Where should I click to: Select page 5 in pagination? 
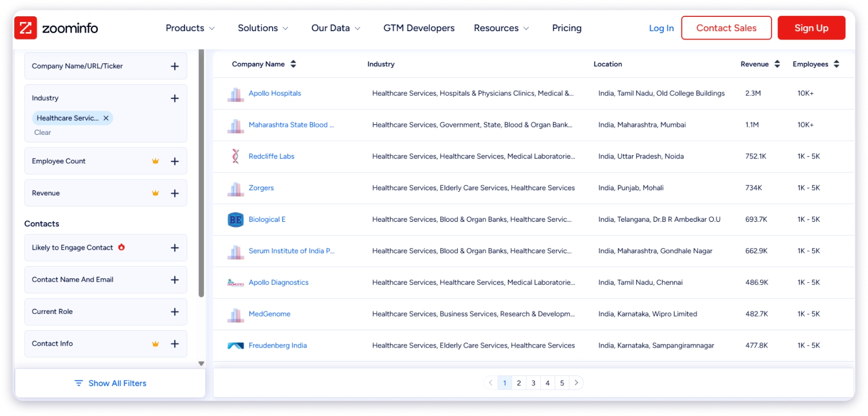(562, 383)
